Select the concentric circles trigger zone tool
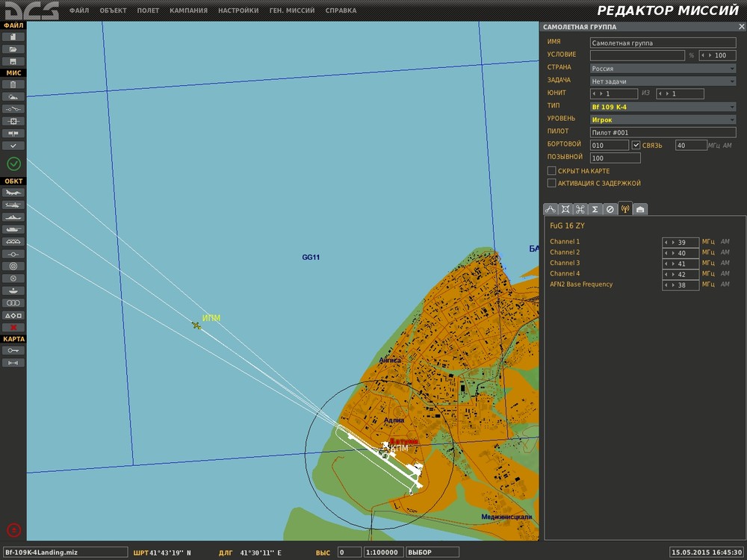This screenshot has height=560, width=747. [13, 267]
